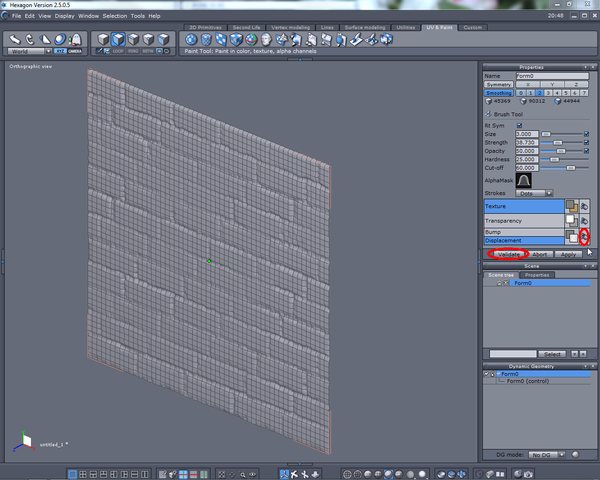
Task: Collapse the Dynamic Geometry panel header arrow
Action: click(x=585, y=366)
